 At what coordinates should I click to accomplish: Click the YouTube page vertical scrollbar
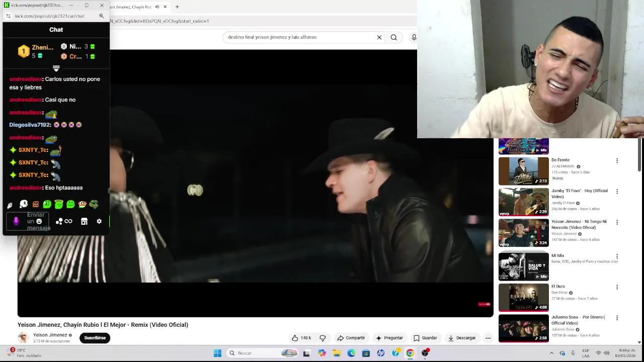(x=639, y=156)
